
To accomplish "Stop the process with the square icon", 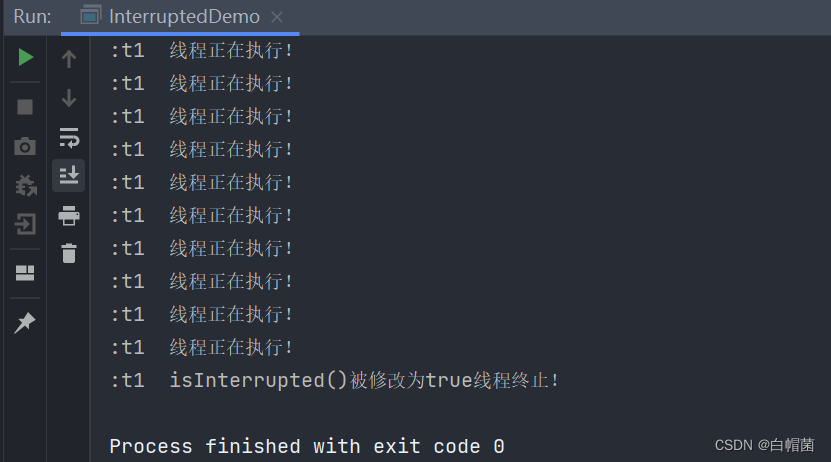I will pyautogui.click(x=25, y=107).
